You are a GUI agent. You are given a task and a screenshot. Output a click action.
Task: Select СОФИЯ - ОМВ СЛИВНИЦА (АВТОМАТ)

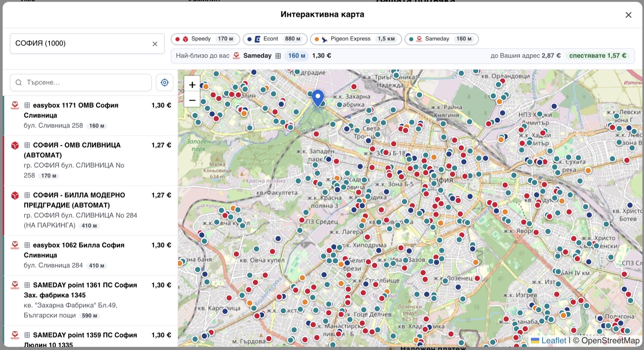(x=91, y=161)
